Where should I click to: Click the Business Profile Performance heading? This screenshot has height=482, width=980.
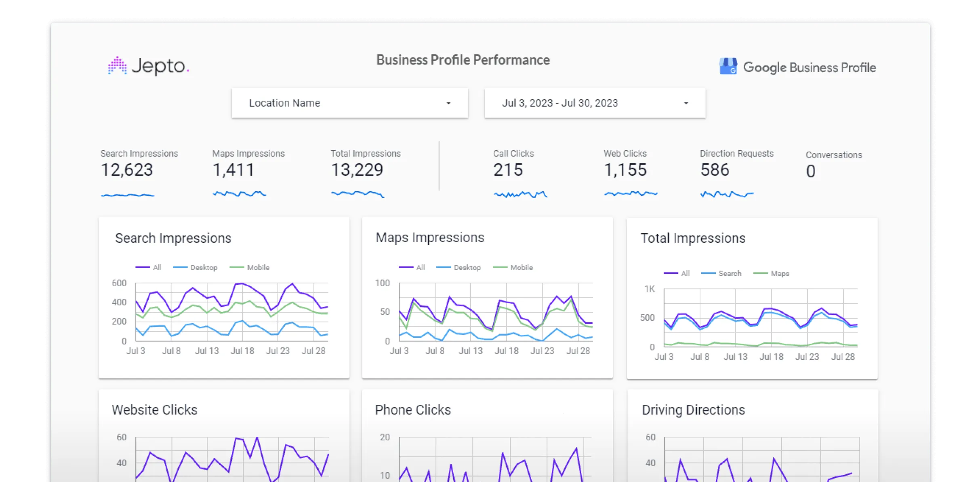tap(463, 60)
